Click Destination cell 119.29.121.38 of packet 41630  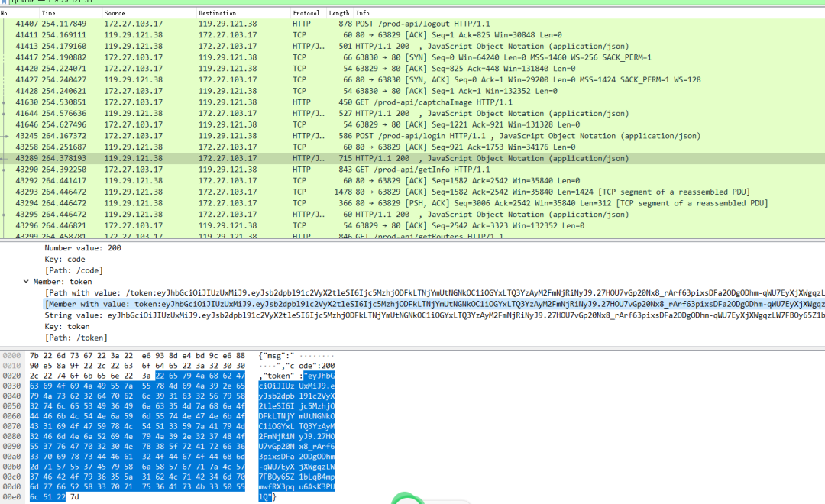point(228,102)
